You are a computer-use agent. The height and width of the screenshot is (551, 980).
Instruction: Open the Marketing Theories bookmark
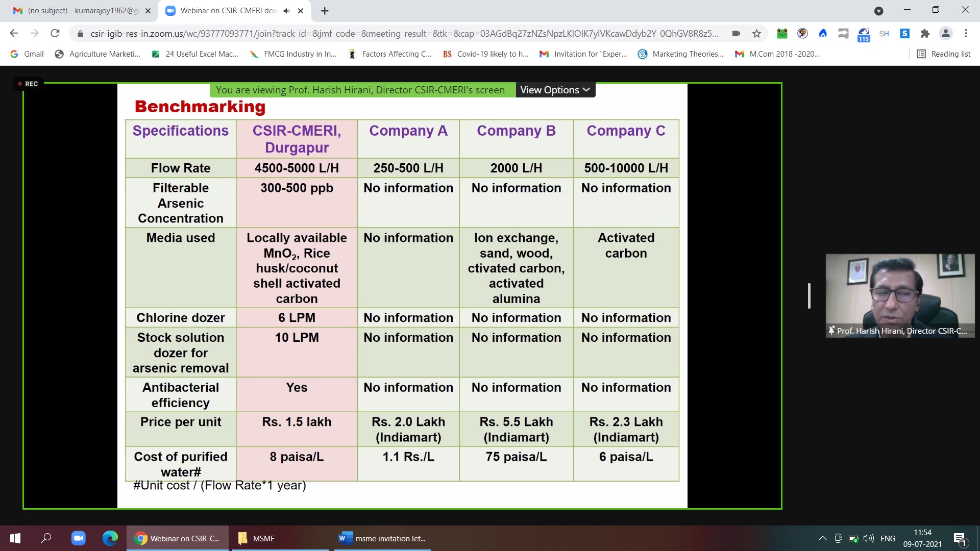(681, 54)
